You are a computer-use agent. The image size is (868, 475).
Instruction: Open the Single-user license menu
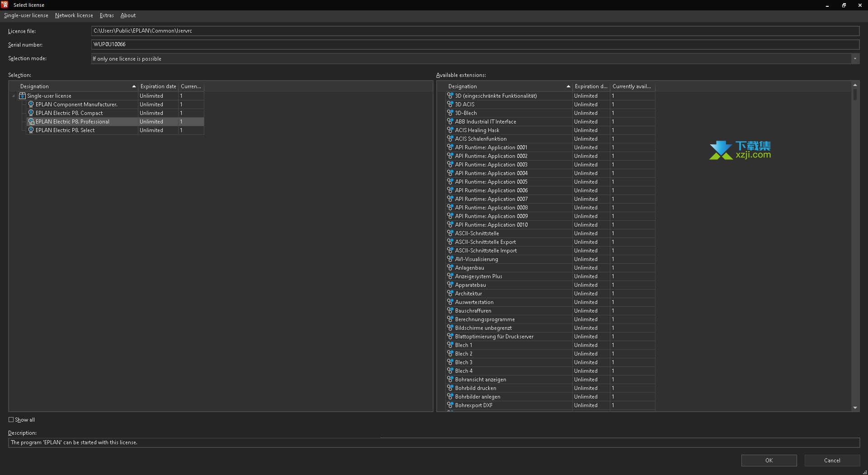[x=26, y=15]
